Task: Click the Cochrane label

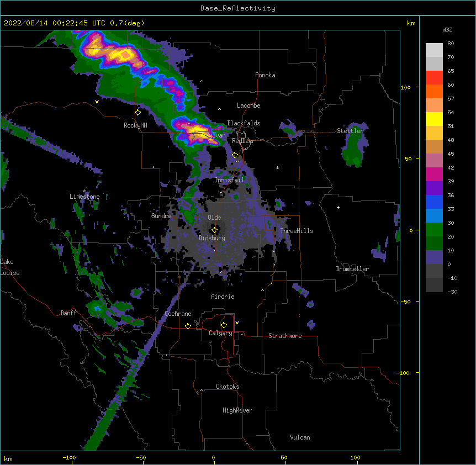Action: coord(178,314)
